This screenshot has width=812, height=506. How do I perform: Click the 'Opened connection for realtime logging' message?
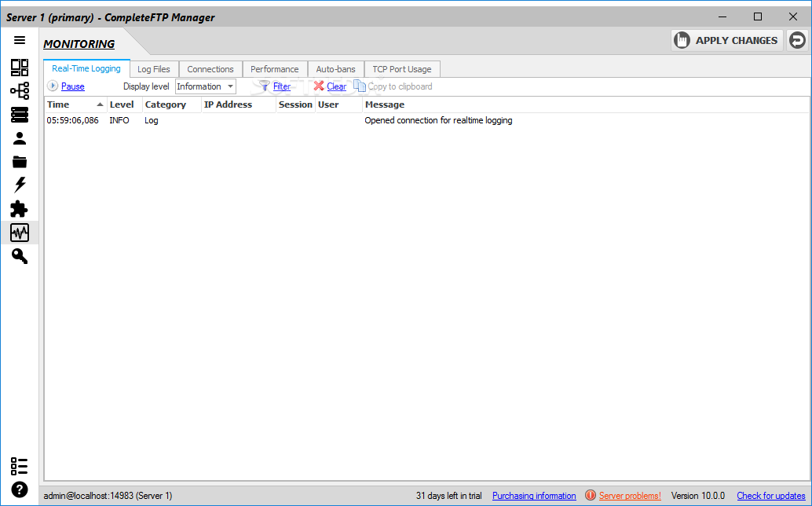pyautogui.click(x=438, y=120)
